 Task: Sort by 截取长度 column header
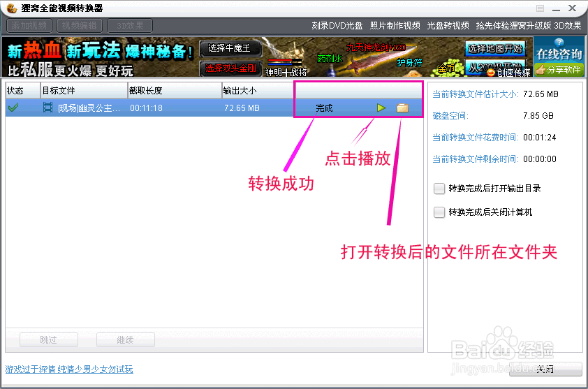coord(175,91)
